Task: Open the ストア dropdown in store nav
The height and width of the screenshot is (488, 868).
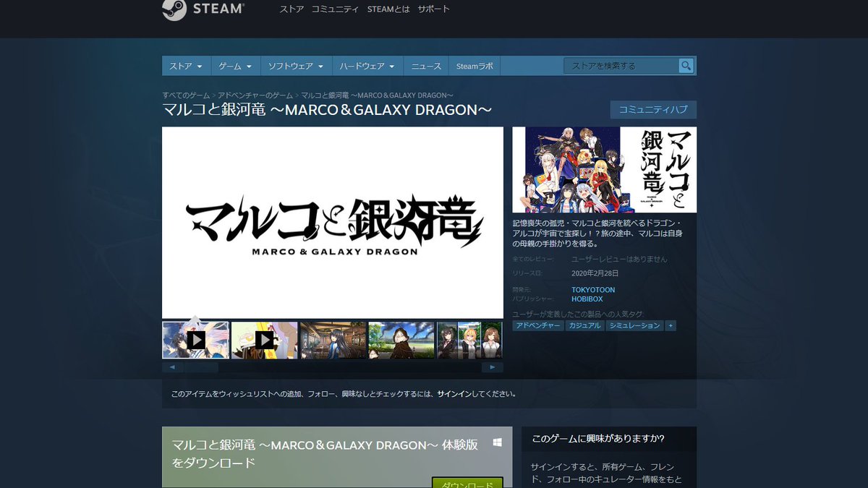Action: (186, 66)
